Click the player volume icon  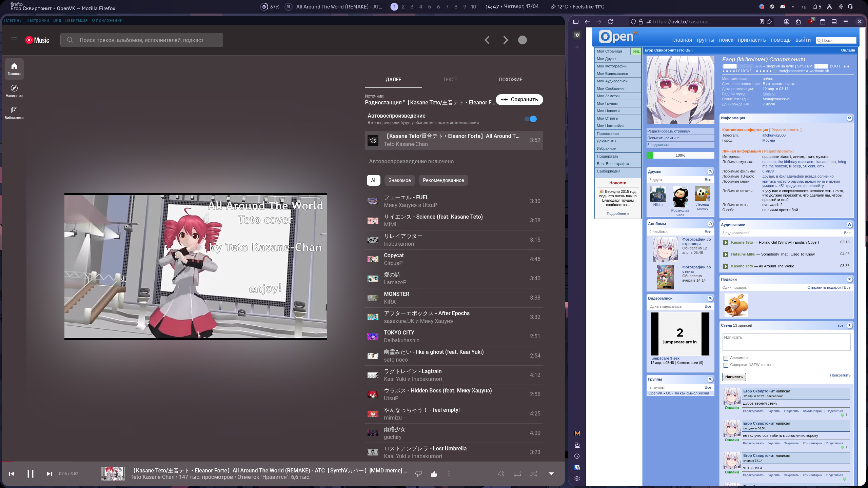(501, 474)
